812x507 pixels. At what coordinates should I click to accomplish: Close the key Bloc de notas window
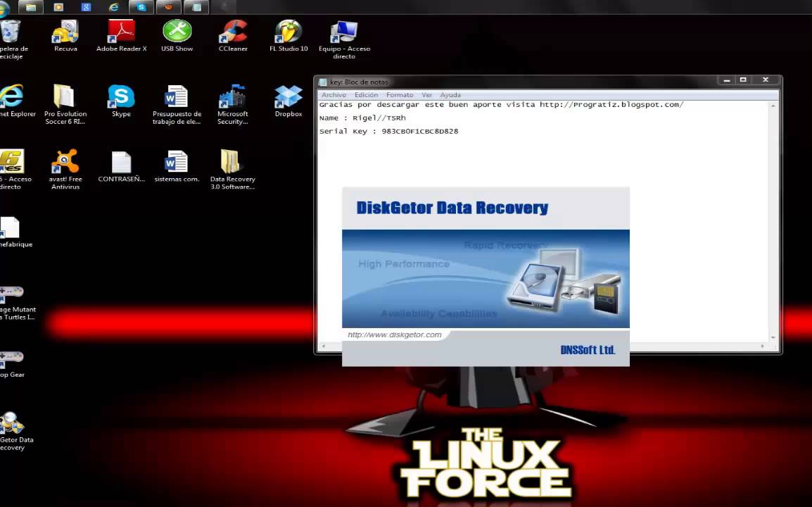[x=766, y=80]
